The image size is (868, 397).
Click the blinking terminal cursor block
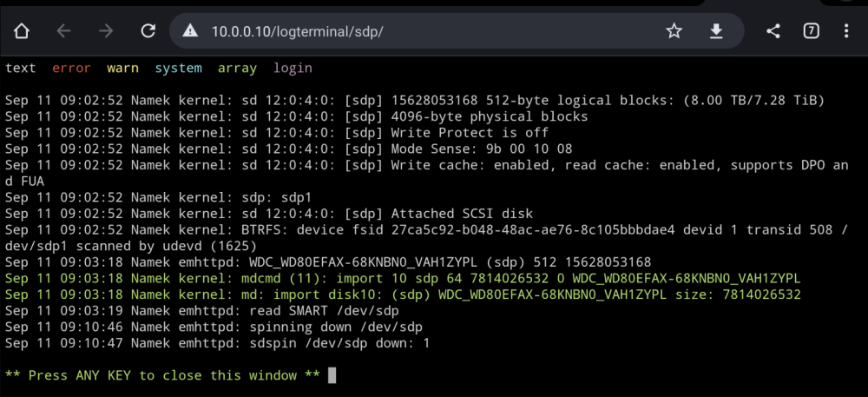click(x=332, y=375)
